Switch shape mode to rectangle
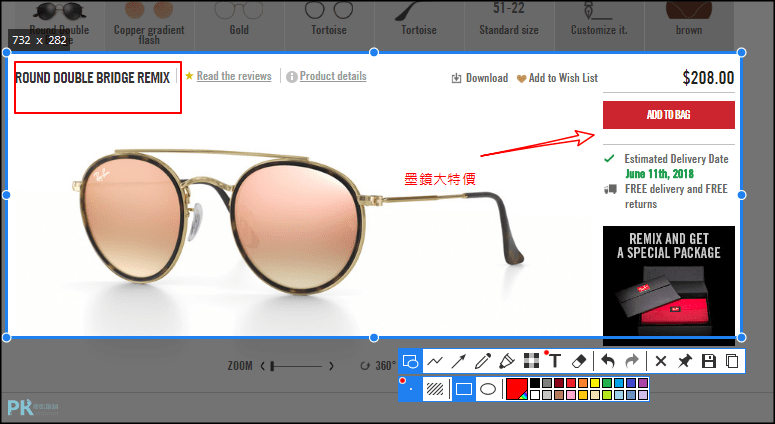775x424 pixels. (x=464, y=389)
